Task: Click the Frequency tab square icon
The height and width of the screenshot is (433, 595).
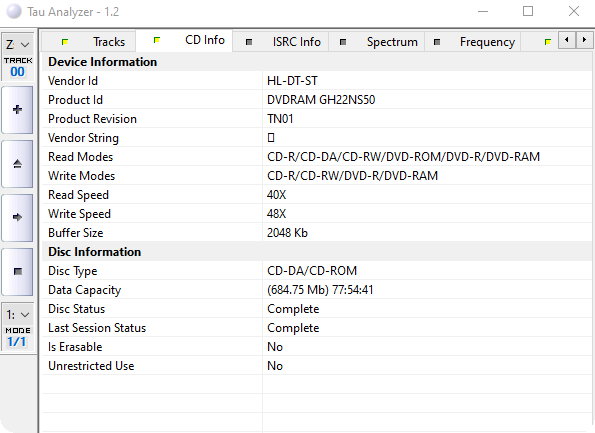Action: pos(437,42)
